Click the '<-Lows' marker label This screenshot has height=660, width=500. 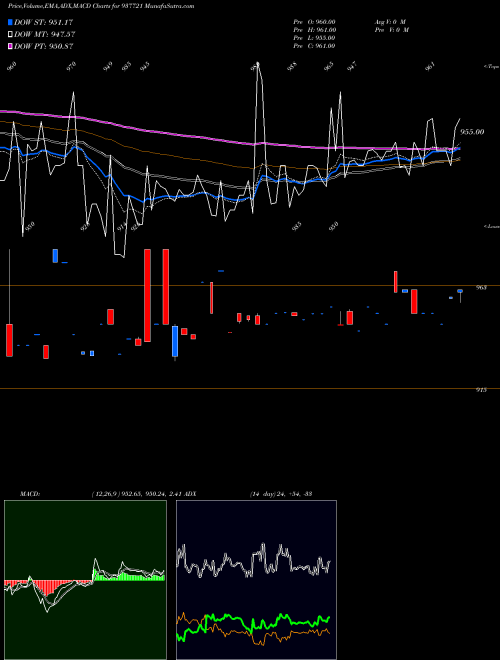pyautogui.click(x=492, y=226)
